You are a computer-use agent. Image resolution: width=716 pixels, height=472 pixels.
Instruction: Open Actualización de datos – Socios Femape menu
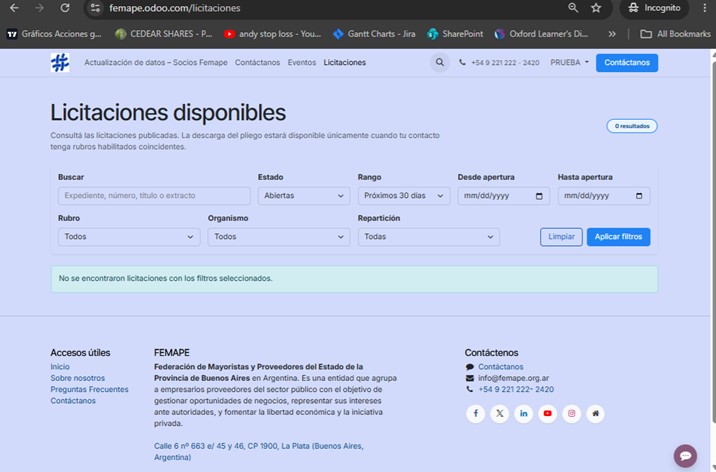[x=156, y=63]
